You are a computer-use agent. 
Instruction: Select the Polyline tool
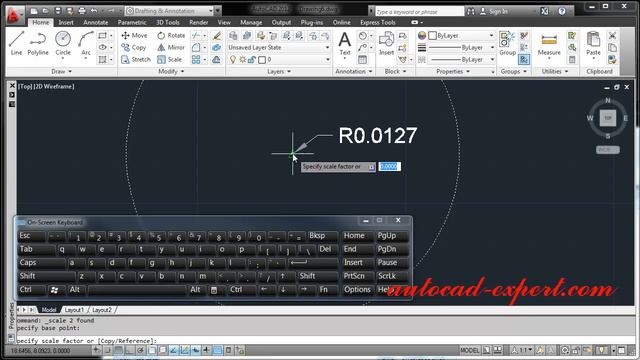click(38, 43)
